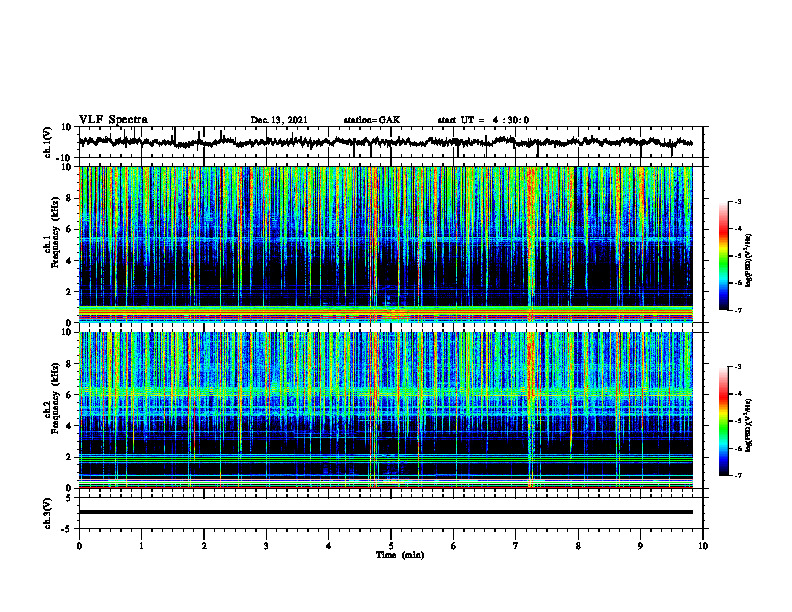Screen dimensions: 792x612
Task: Click the ch.1 frequency tick label '6'
Action: (x=69, y=229)
